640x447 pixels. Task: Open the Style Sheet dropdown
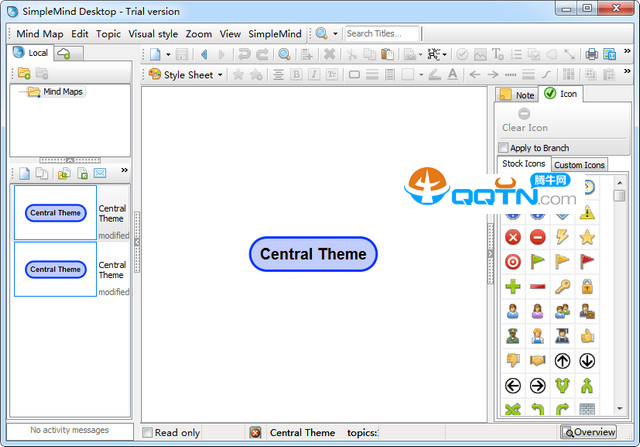[186, 74]
